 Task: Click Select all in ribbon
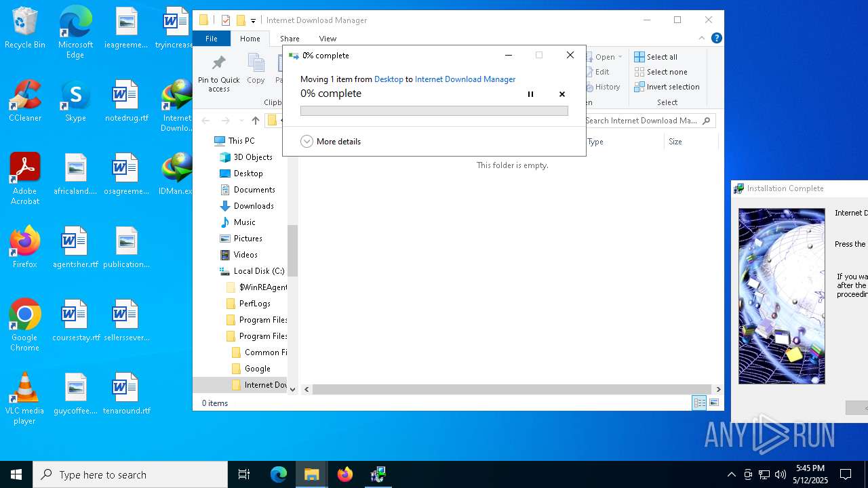[x=656, y=57]
